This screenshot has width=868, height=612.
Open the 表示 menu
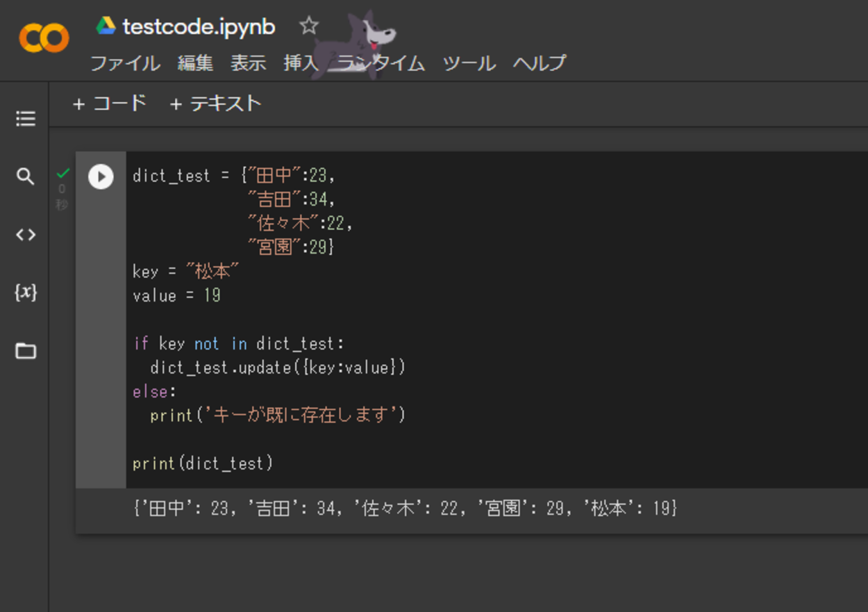249,63
